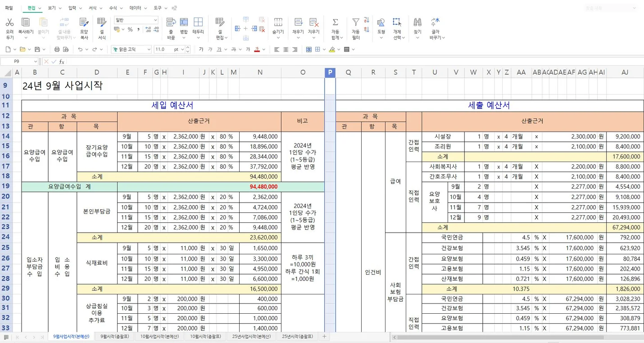This screenshot has width=644, height=343.
Task: Toggle 줄 바꿈 wrap text
Action: (171, 23)
